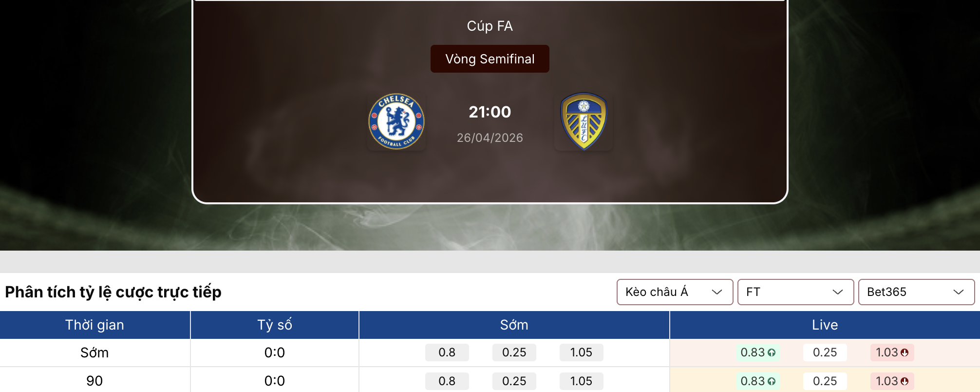Expand the FT period dropdown
The width and height of the screenshot is (980, 392).
(x=795, y=292)
